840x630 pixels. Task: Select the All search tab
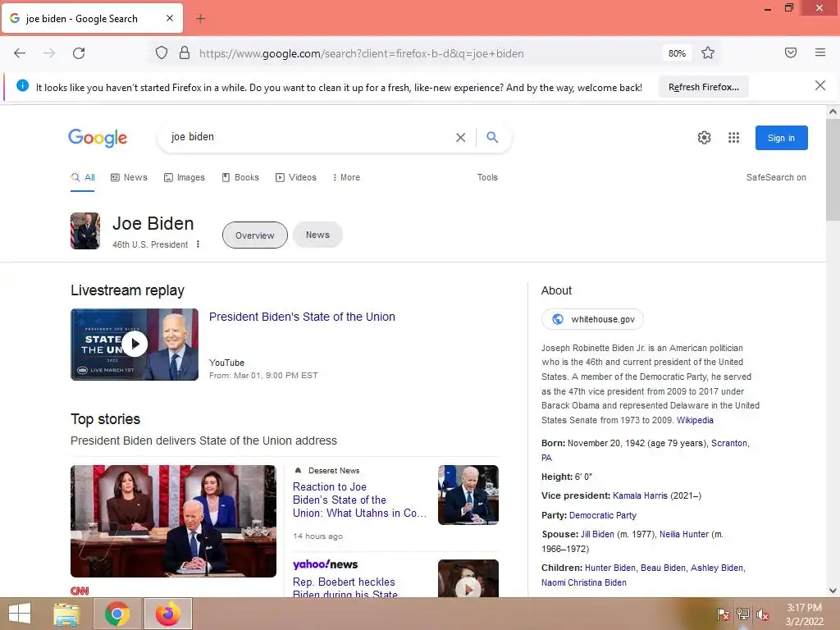coord(83,177)
